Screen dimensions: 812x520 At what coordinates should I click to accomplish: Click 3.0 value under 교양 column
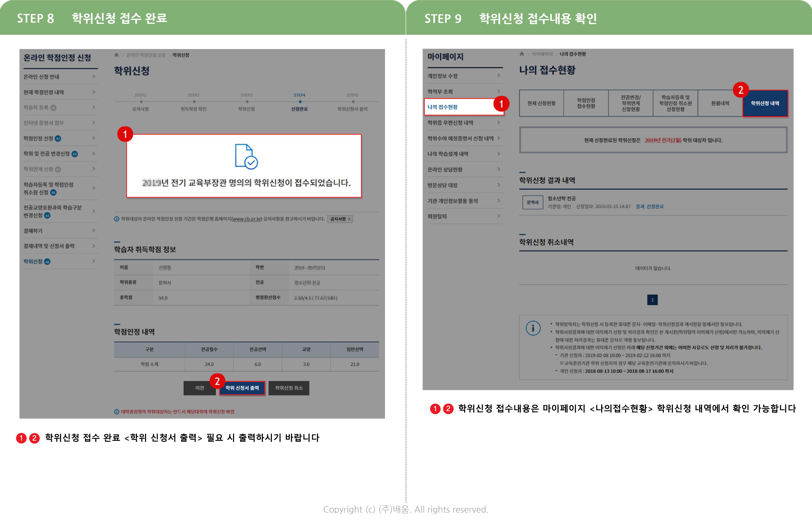coord(306,364)
